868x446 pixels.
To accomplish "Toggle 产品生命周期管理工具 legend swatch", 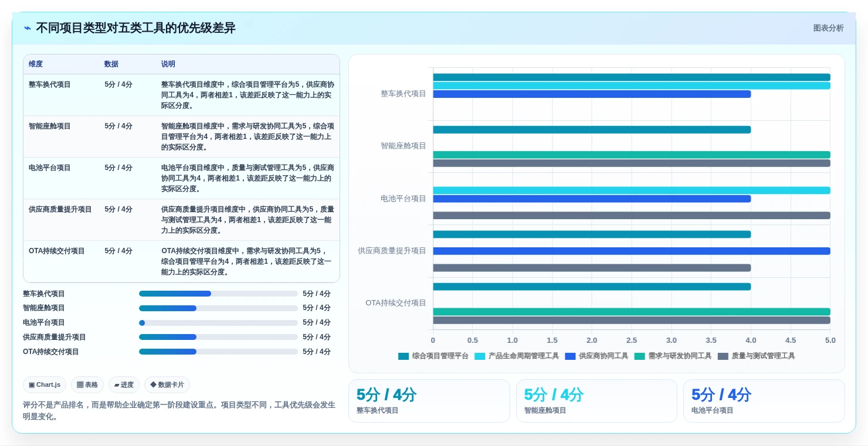I will coord(480,356).
